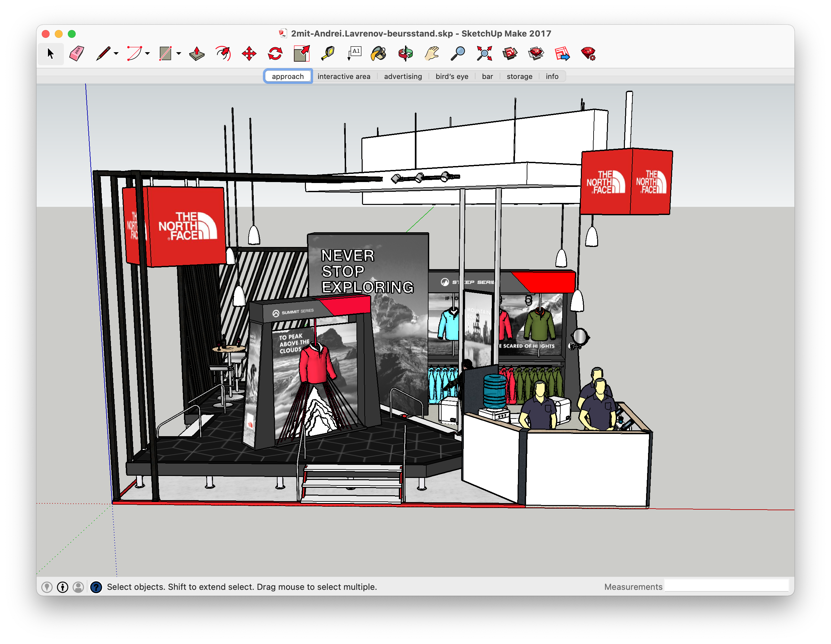The height and width of the screenshot is (644, 831).
Task: Open the Rectangle shape tool dropdown
Action: pos(179,54)
